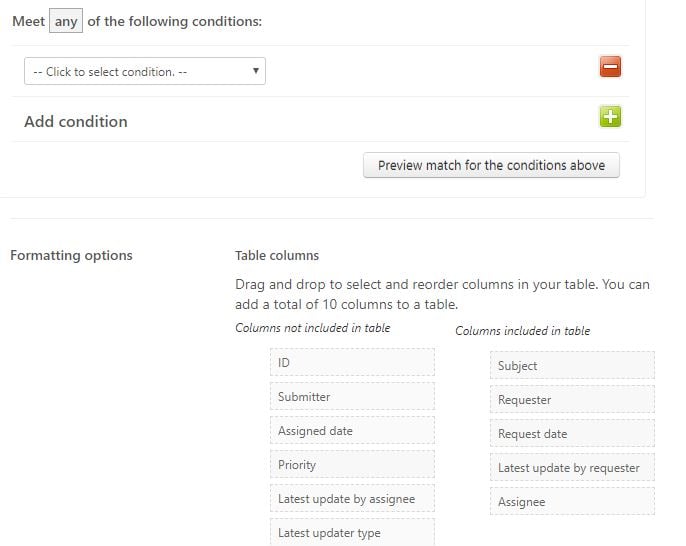Screen dimensions: 686x546
Task: Add a condition with green plus icon
Action: pyautogui.click(x=610, y=117)
